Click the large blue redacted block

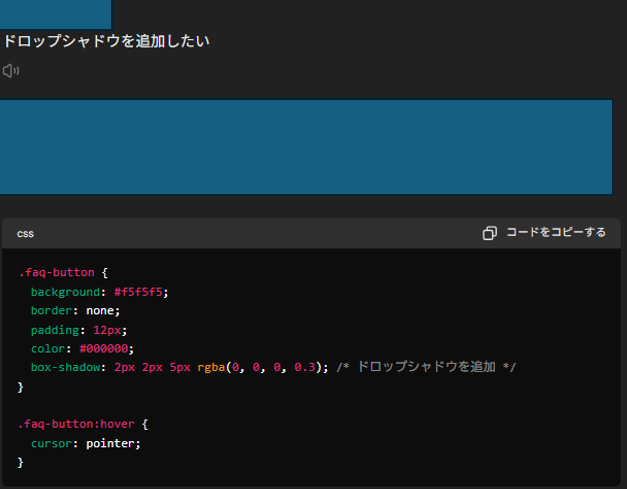(306, 147)
